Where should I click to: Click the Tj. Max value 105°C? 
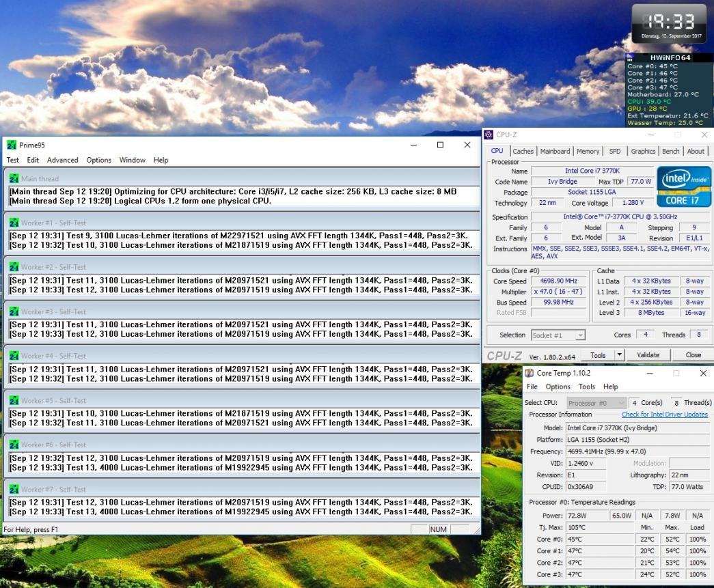point(600,527)
